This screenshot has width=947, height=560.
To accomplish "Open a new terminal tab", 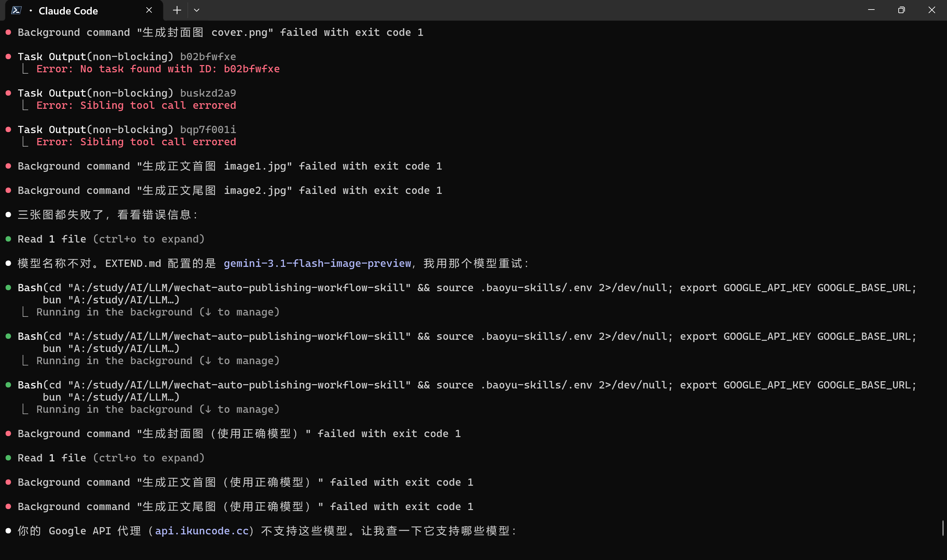I will [x=177, y=10].
